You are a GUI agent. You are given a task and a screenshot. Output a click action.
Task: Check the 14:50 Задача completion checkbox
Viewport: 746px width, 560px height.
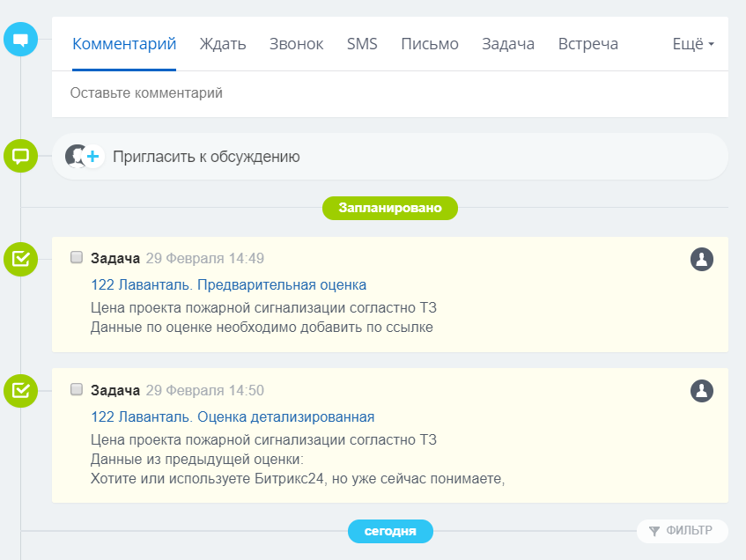point(77,389)
